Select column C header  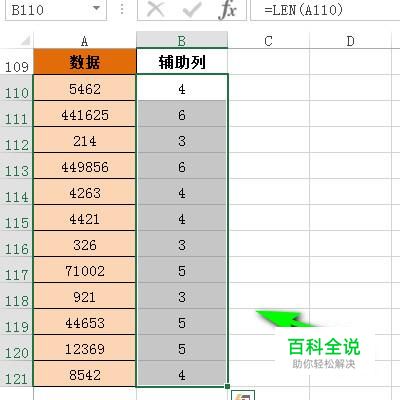[x=269, y=41]
